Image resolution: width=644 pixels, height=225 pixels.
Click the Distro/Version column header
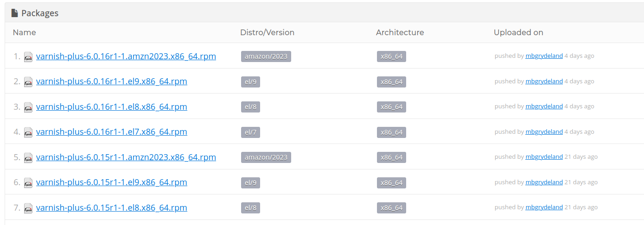pyautogui.click(x=267, y=32)
